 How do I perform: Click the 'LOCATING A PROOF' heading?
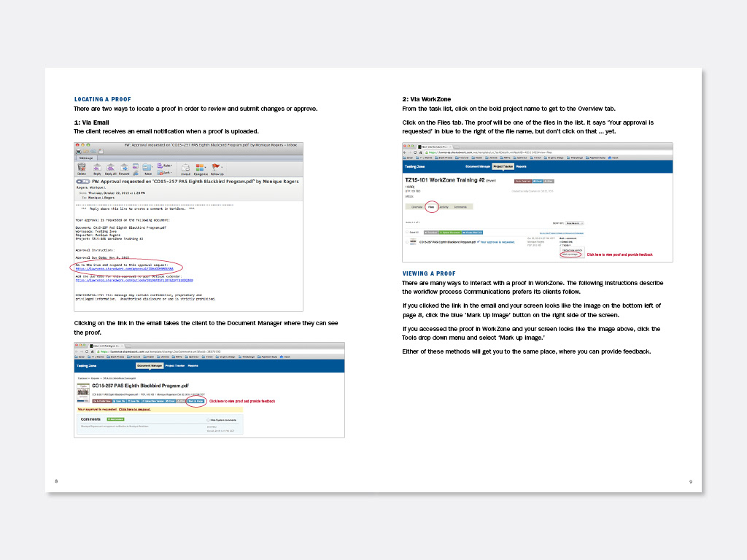102,99
